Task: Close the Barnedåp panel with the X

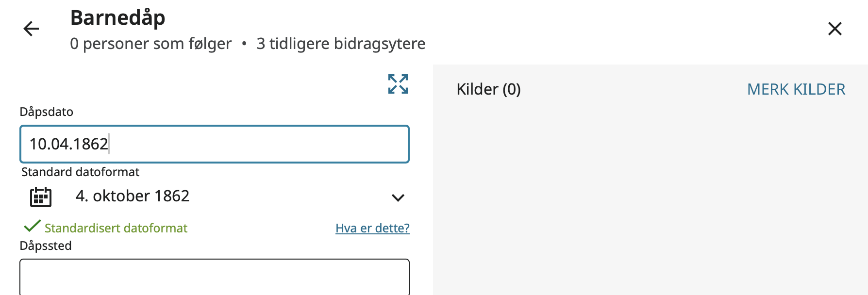Action: pos(835,29)
